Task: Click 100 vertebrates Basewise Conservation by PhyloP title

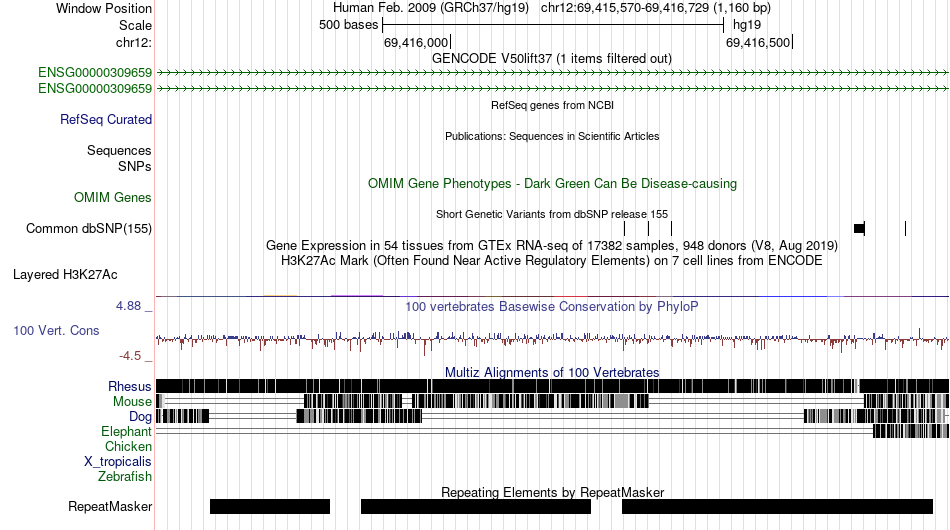Action: 552,306
